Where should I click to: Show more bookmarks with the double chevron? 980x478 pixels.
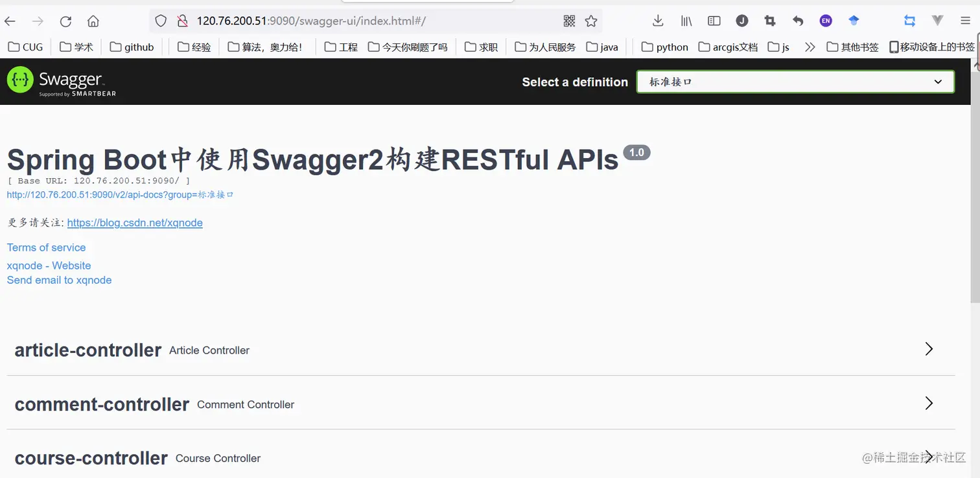[810, 47]
